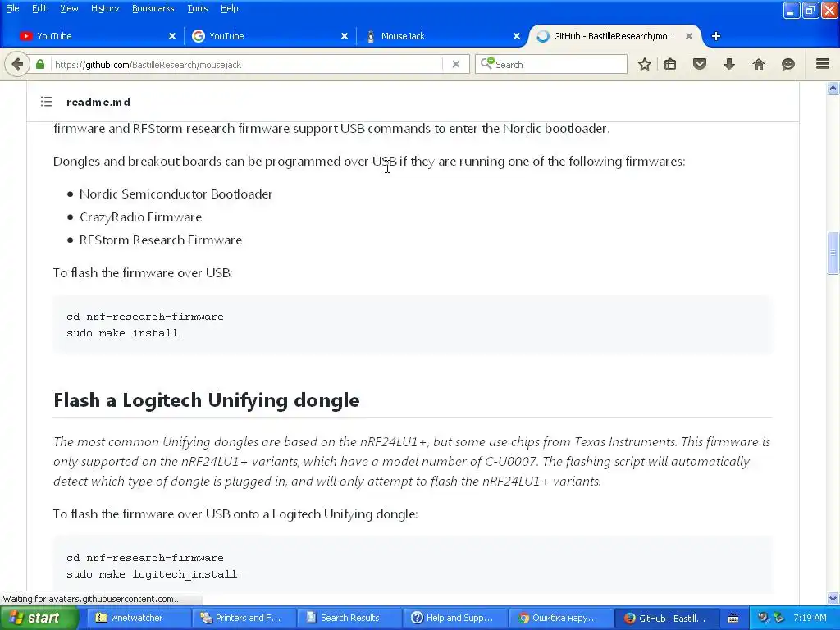Click the RFStorm Research Firmware bullet

161,240
